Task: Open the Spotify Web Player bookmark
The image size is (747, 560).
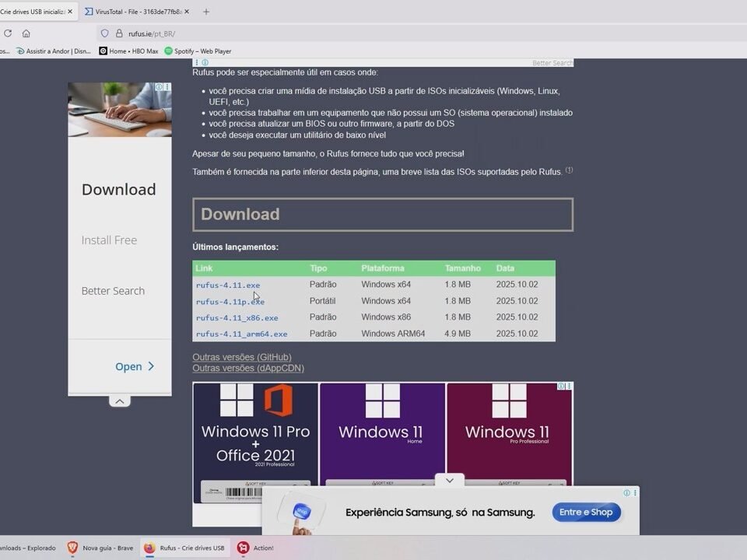Action: [198, 51]
